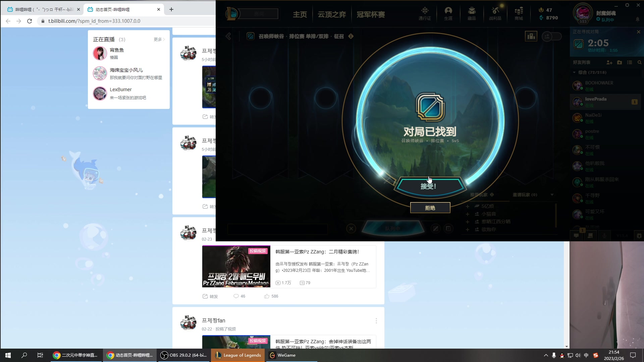Open the 战利品 loot icon
The width and height of the screenshot is (644, 362).
pyautogui.click(x=495, y=13)
